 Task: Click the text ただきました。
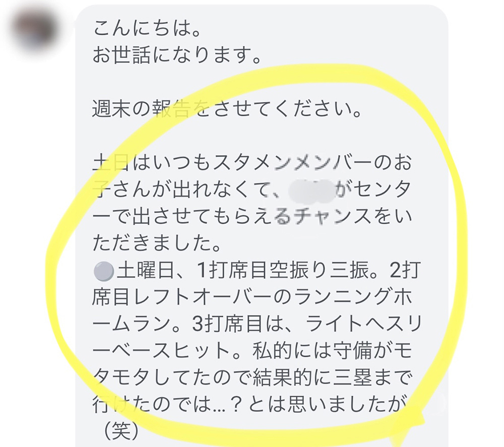click(x=157, y=243)
